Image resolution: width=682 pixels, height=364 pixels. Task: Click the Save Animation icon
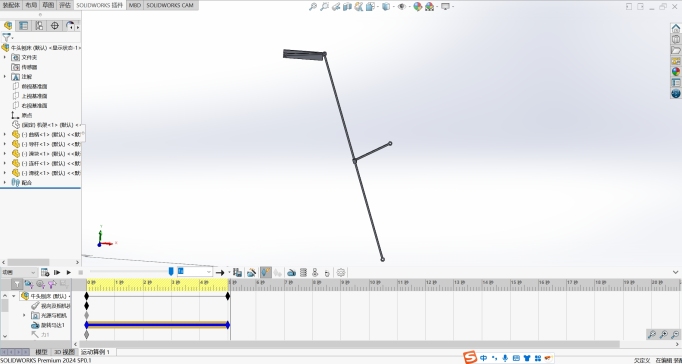[237, 273]
